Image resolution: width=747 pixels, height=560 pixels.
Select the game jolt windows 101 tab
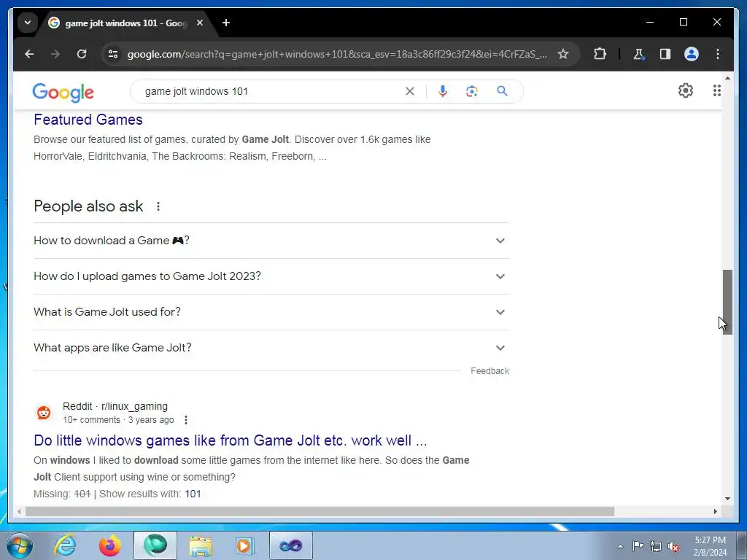click(126, 23)
